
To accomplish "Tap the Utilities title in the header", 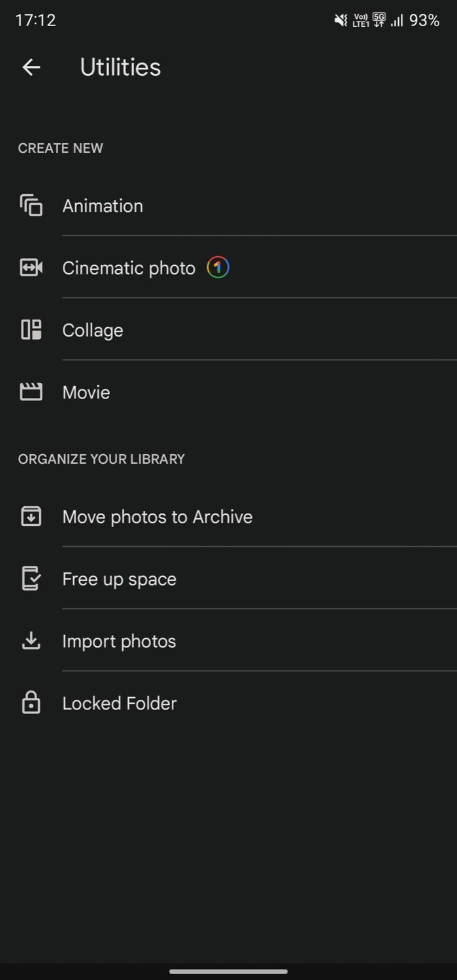I will tap(120, 67).
